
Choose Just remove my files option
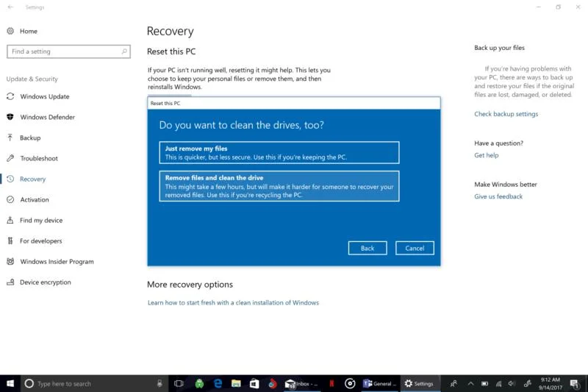pos(279,153)
